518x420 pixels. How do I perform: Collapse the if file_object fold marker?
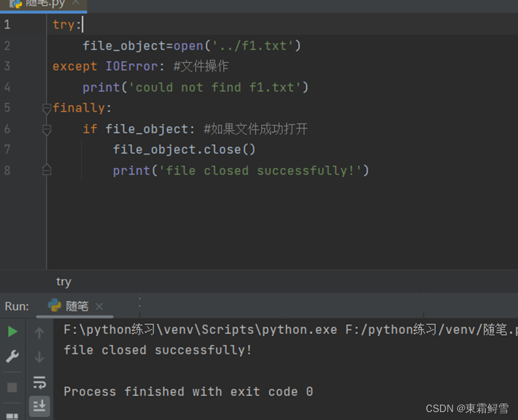pos(47,130)
